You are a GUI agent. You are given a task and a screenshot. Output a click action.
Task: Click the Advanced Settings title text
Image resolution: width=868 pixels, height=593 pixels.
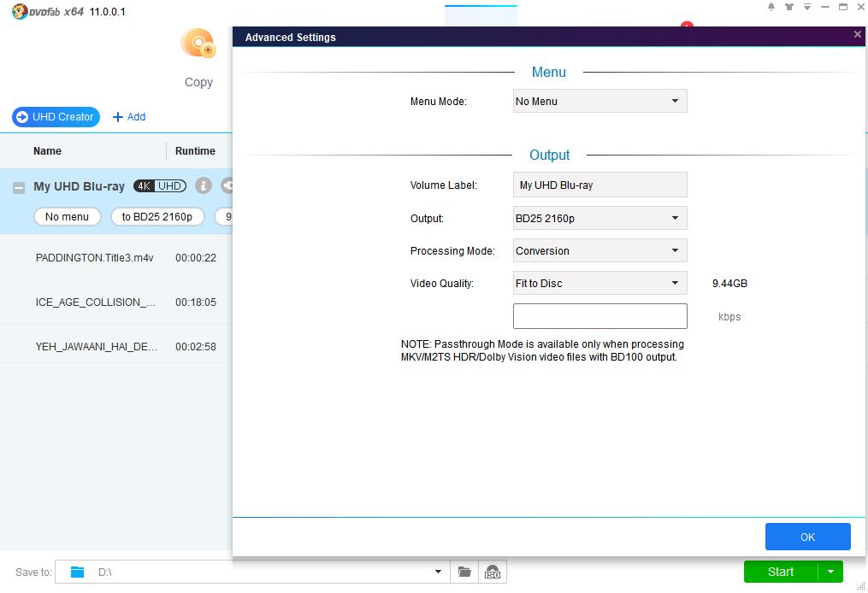291,38
